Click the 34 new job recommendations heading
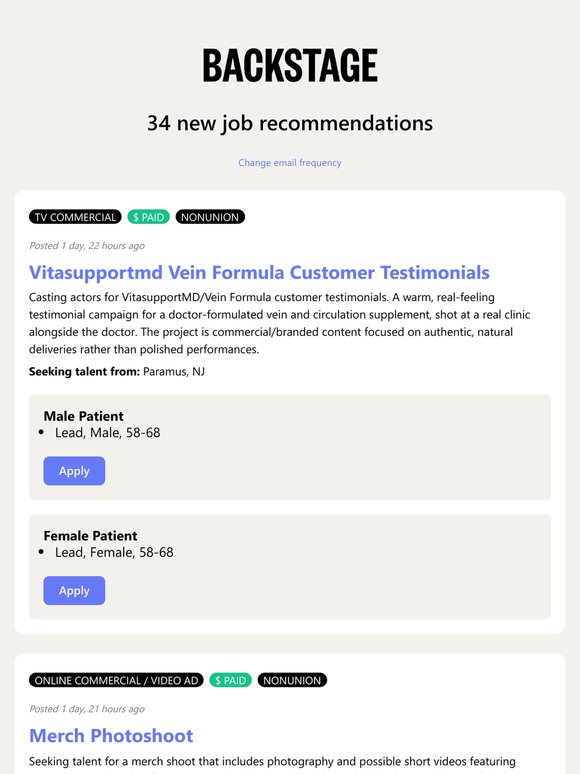This screenshot has height=774, width=580. click(290, 123)
